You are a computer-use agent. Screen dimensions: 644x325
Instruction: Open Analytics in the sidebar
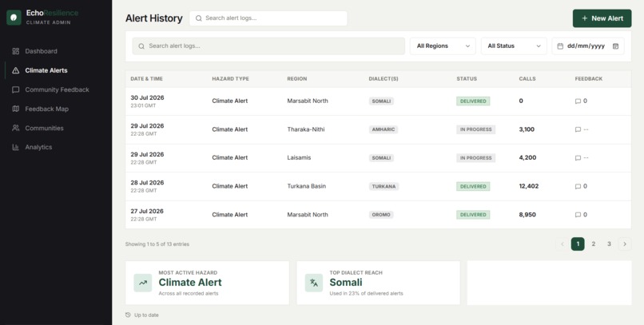(x=38, y=147)
